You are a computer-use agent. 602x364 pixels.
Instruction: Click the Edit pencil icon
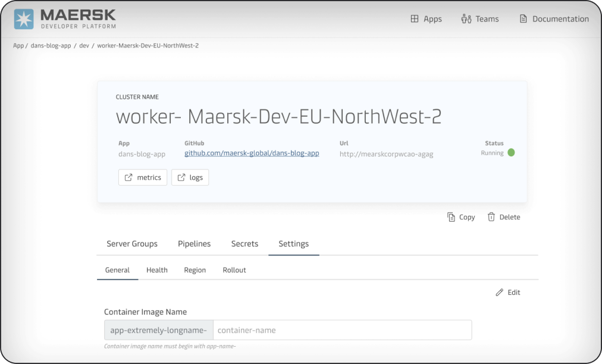pyautogui.click(x=500, y=293)
